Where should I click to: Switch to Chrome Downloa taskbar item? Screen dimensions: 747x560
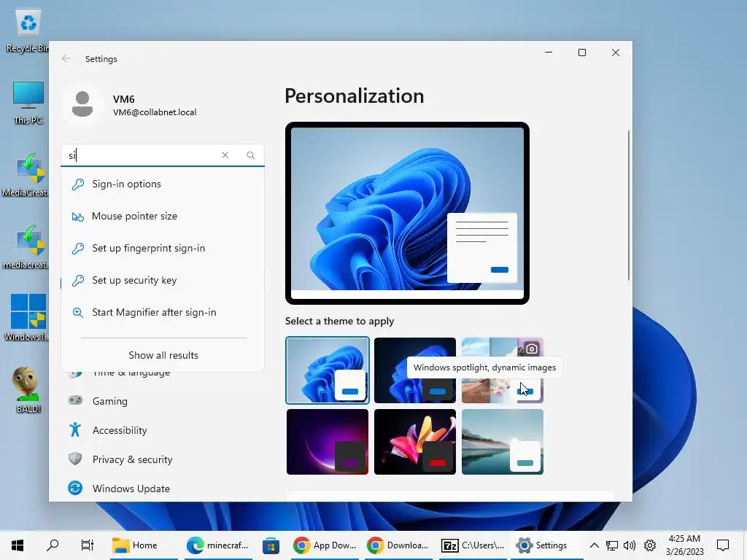[x=399, y=545]
